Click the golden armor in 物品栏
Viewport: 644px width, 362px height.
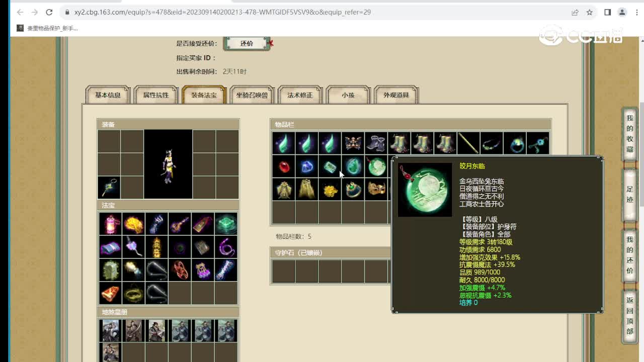(x=283, y=190)
